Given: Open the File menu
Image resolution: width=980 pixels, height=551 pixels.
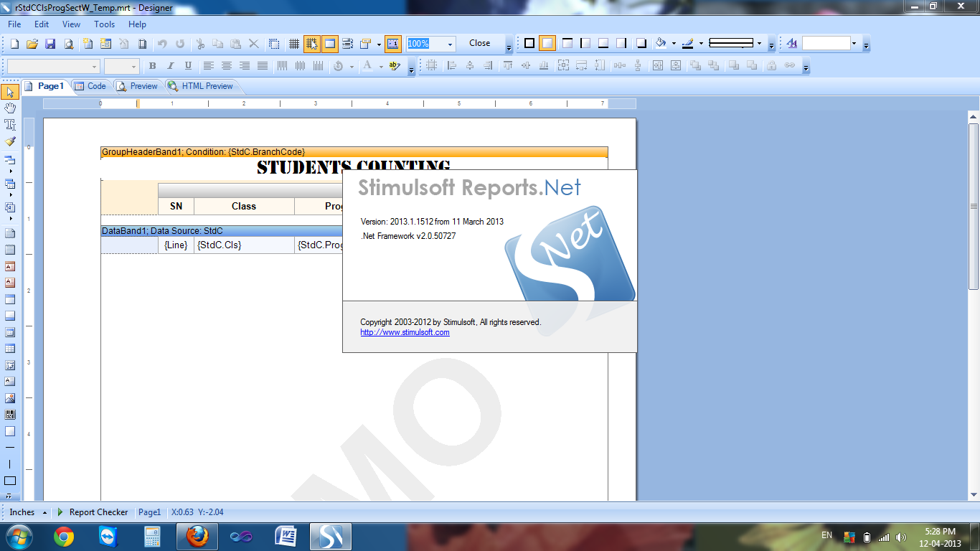Looking at the screenshot, I should (x=14, y=24).
